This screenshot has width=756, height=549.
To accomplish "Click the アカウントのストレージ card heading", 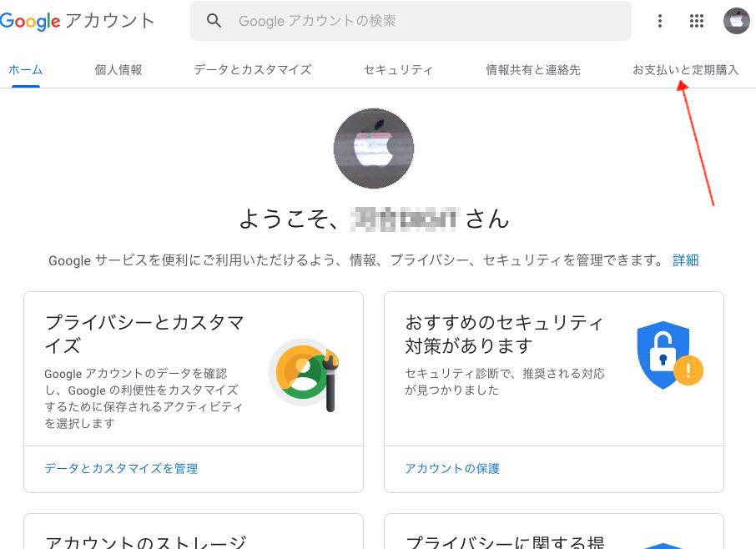I will (x=145, y=541).
